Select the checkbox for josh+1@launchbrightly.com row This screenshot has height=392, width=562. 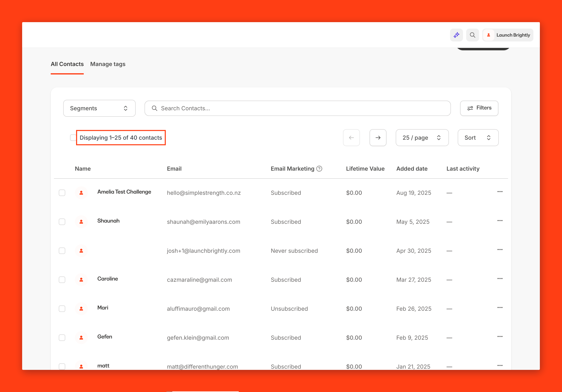point(62,251)
